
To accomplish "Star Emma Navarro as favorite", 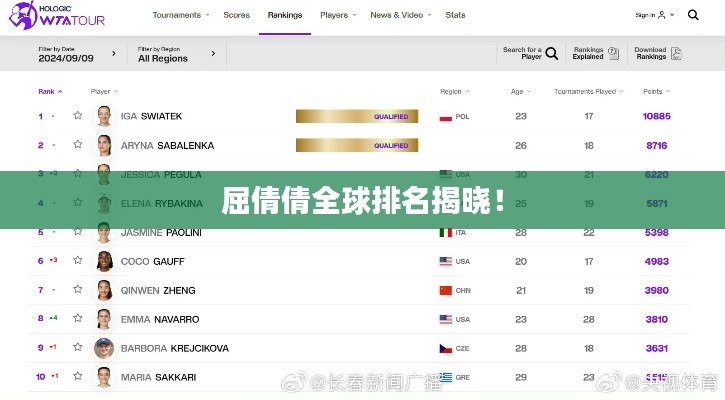I will (78, 318).
